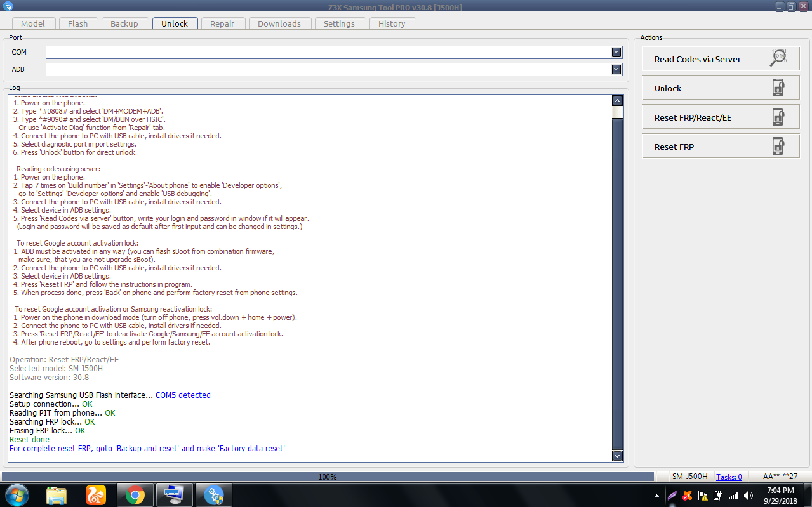812x507 pixels.
Task: Click Z3X Samsung Tool taskbar icon
Action: [x=213, y=495]
